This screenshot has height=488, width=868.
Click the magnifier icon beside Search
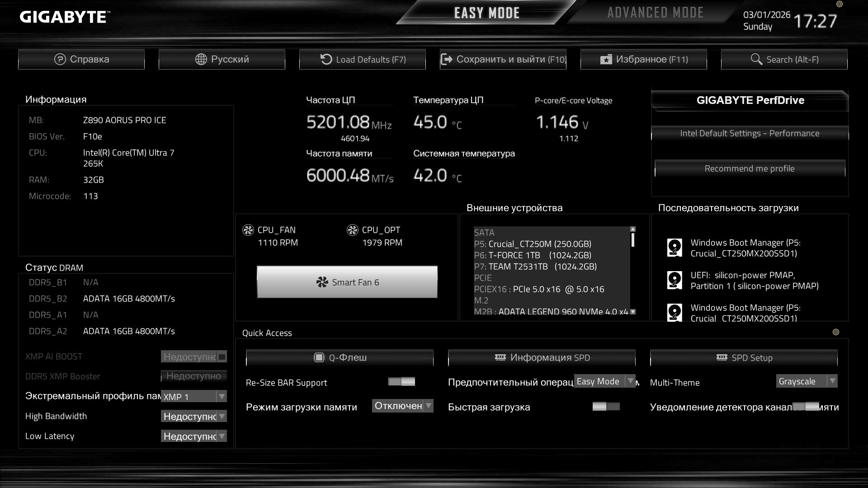[756, 59]
